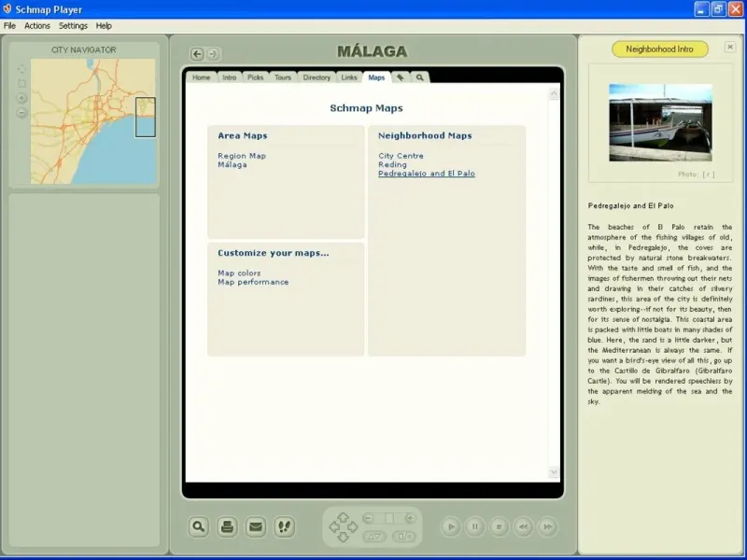The width and height of the screenshot is (747, 560).
Task: Open the Region Map link
Action: 242,156
